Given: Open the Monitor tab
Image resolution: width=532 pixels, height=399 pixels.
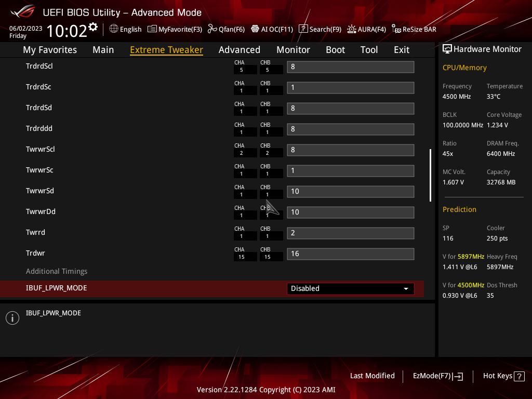Looking at the screenshot, I should click(x=293, y=50).
